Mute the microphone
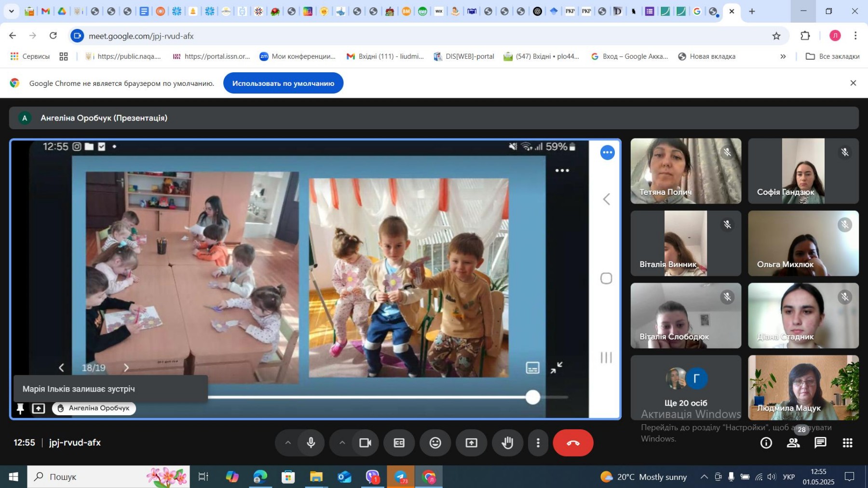868x488 pixels. pos(311,443)
